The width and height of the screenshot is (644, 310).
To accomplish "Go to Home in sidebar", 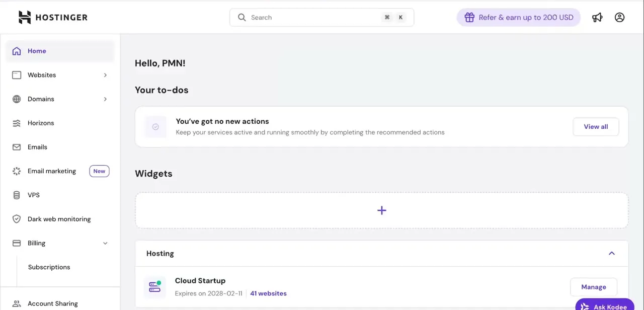I will 60,51.
